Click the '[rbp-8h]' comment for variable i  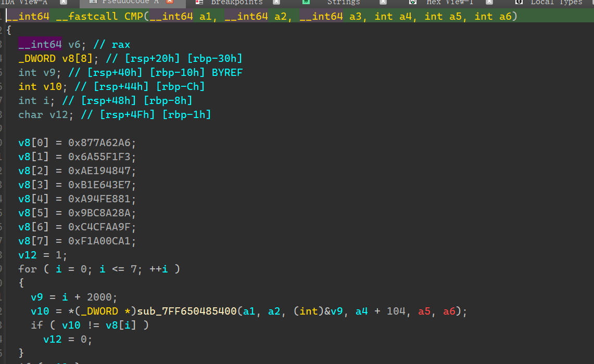168,101
